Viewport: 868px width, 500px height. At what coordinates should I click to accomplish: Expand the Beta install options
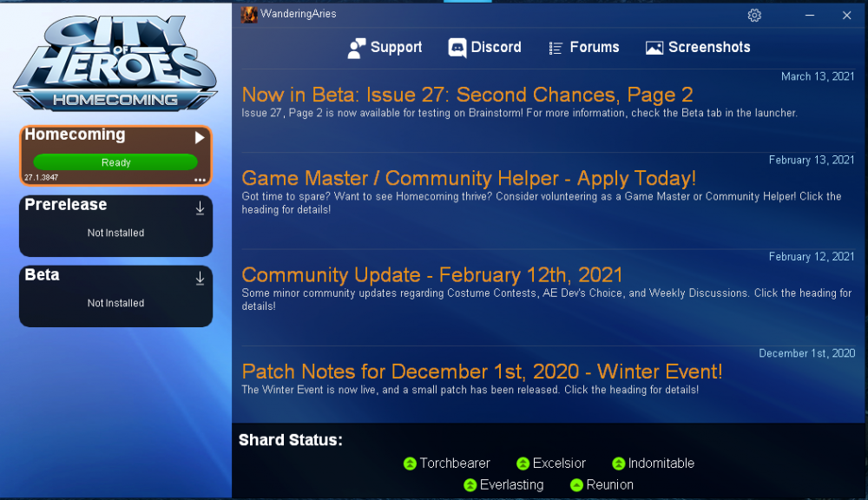click(200, 278)
